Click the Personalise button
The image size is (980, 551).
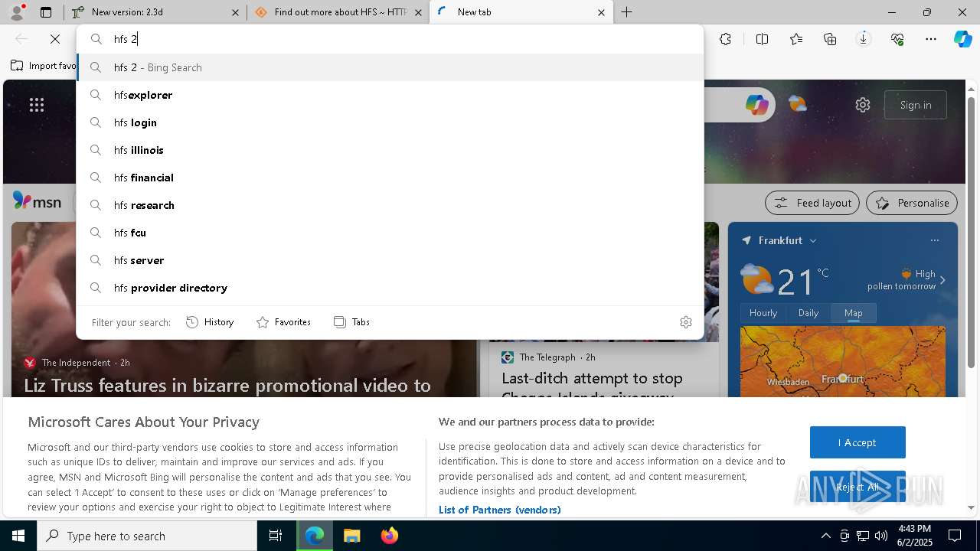[912, 203]
